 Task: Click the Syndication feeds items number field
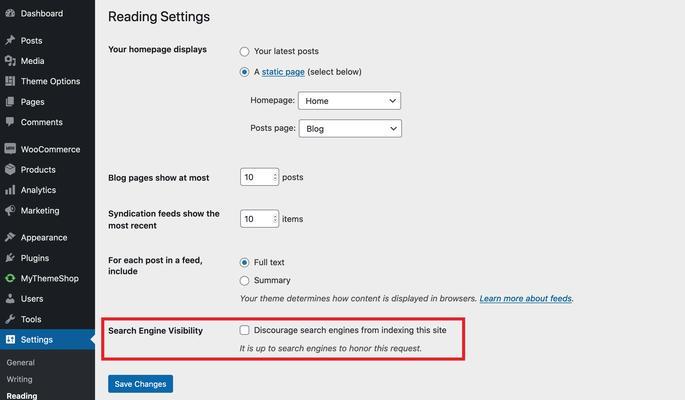click(x=259, y=219)
